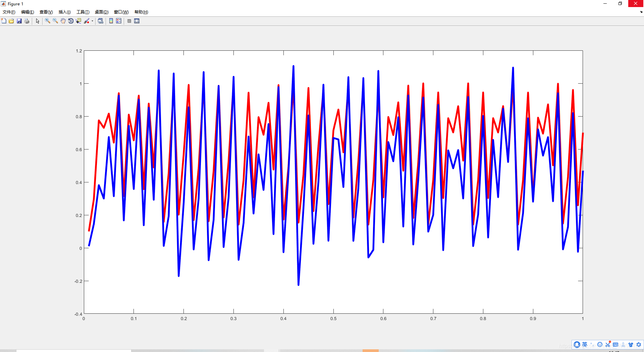This screenshot has width=644, height=352.
Task: Activate the Edit Plot arrow tool
Action: 38,21
